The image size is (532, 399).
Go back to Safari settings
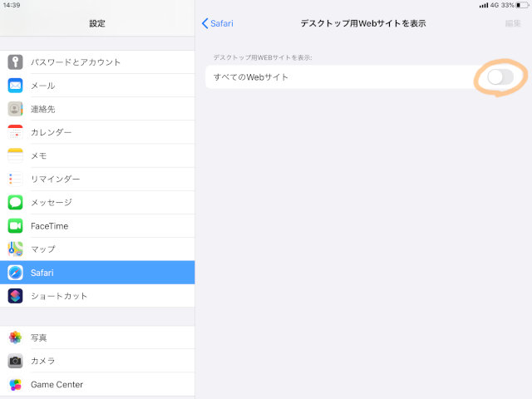click(x=218, y=23)
